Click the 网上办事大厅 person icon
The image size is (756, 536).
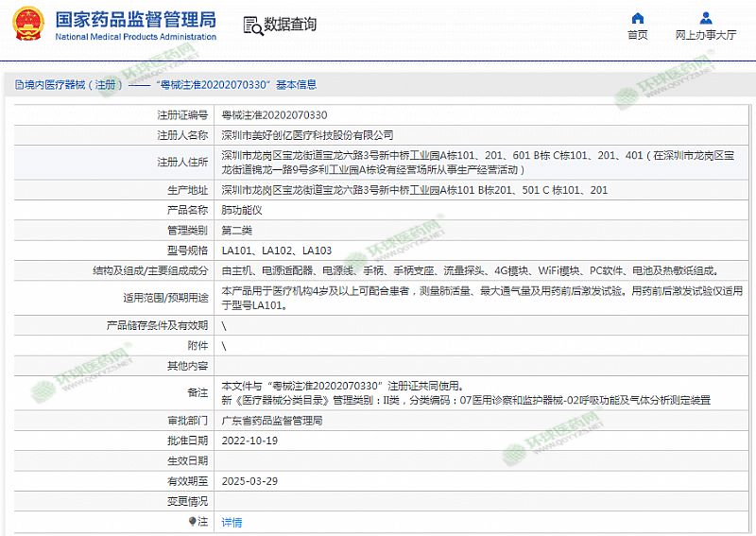(705, 18)
